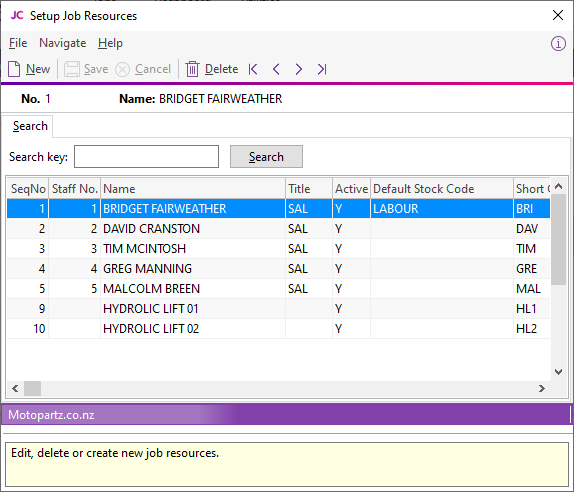Click the Motopartz.co.nz status bar
The image size is (574, 492).
tap(286, 415)
